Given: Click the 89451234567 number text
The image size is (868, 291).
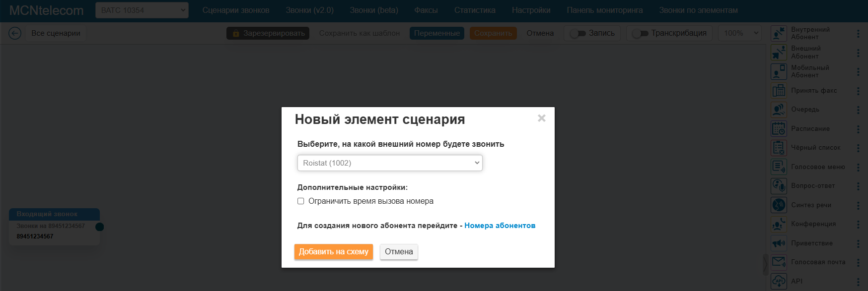Looking at the screenshot, I should click(x=35, y=236).
